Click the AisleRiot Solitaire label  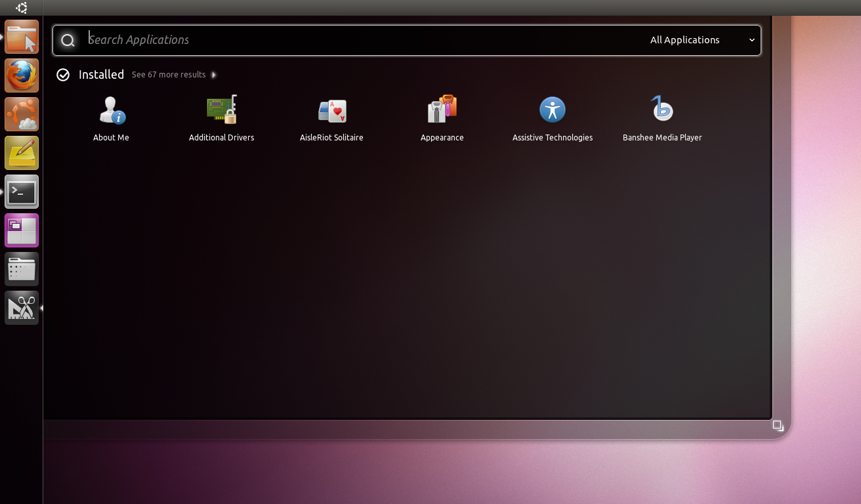(x=331, y=138)
